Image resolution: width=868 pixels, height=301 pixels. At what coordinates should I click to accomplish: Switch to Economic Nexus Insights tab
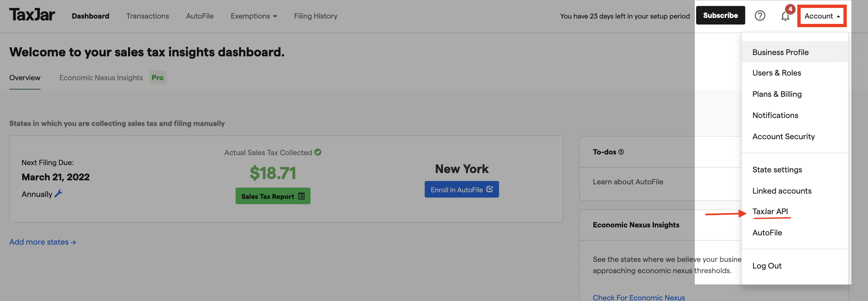click(x=101, y=78)
